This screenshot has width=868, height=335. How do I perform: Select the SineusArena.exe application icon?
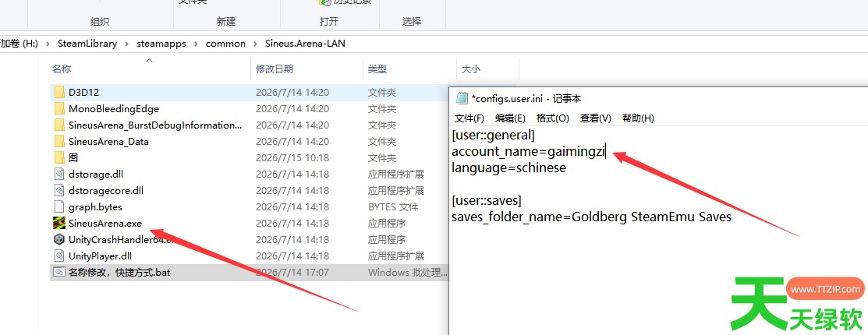59,224
